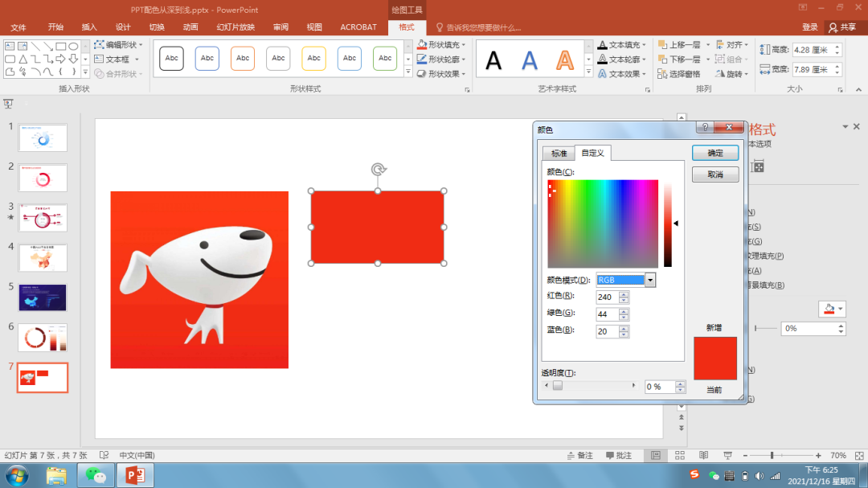Open the 选择窗格 (Selection Pane)
Image resolution: width=868 pixels, height=488 pixels.
[x=680, y=74]
